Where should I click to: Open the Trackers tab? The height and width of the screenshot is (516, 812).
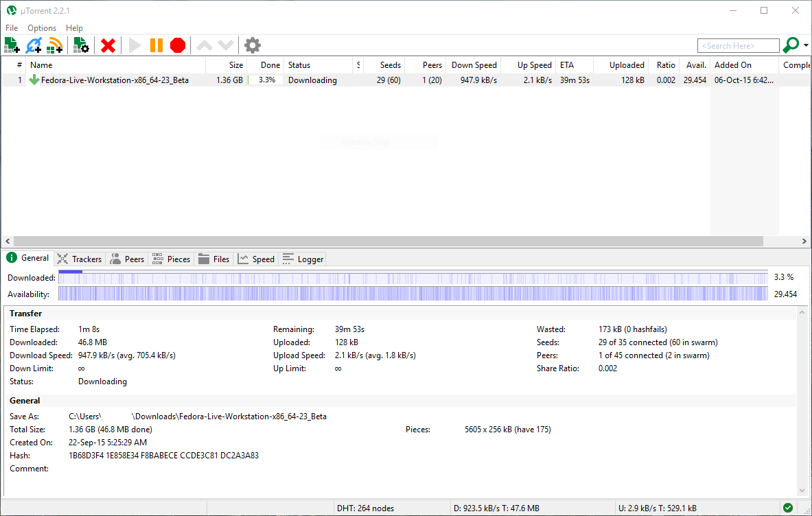(x=80, y=259)
